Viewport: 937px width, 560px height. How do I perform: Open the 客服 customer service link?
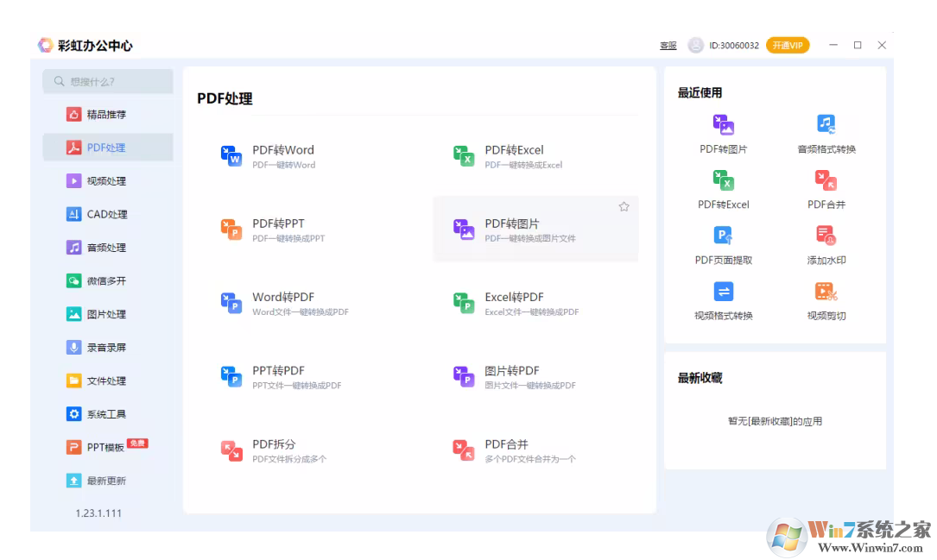pos(668,46)
